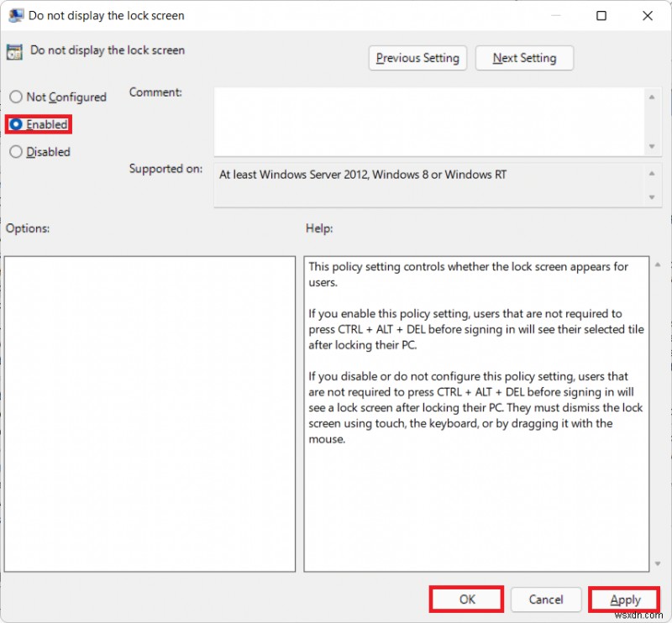The height and width of the screenshot is (623, 672).
Task: Dismiss dialog with Cancel button
Action: [545, 599]
